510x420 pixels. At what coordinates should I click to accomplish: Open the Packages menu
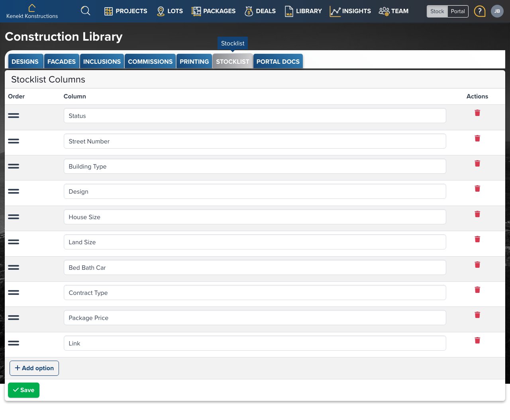pos(214,11)
